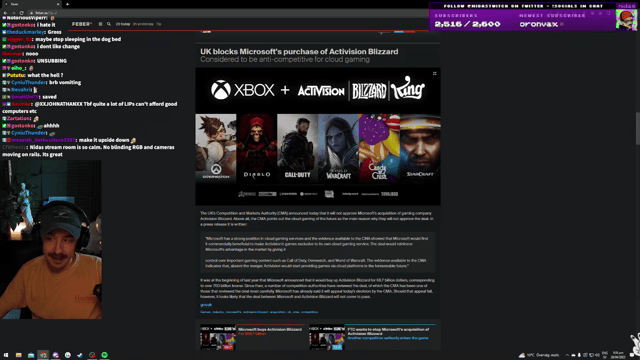The height and width of the screenshot is (360, 640).
Task: Click the streamer webcam overlay
Action: (x=51, y=239)
